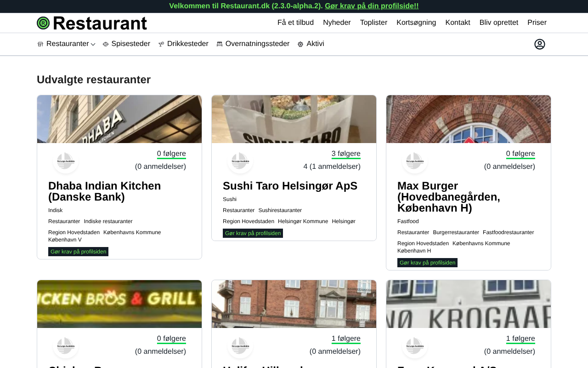Click Helsingør Kommune location tag
This screenshot has width=588, height=368.
point(303,221)
